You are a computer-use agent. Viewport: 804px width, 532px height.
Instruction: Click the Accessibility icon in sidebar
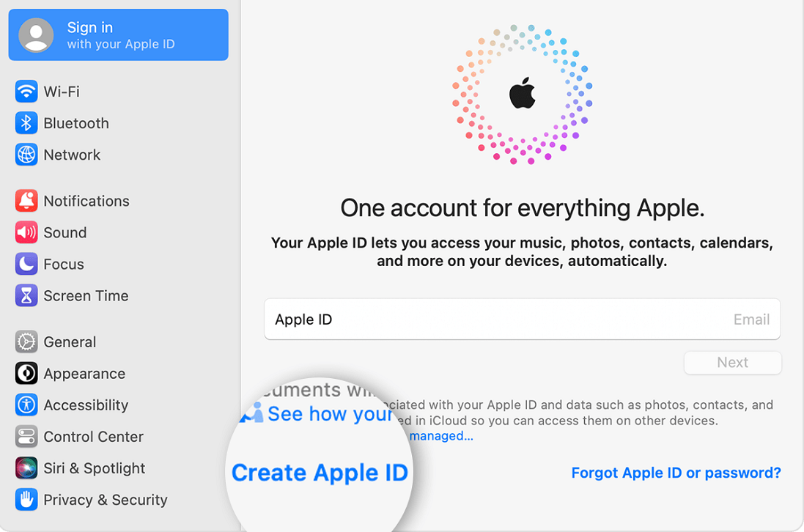coord(26,405)
